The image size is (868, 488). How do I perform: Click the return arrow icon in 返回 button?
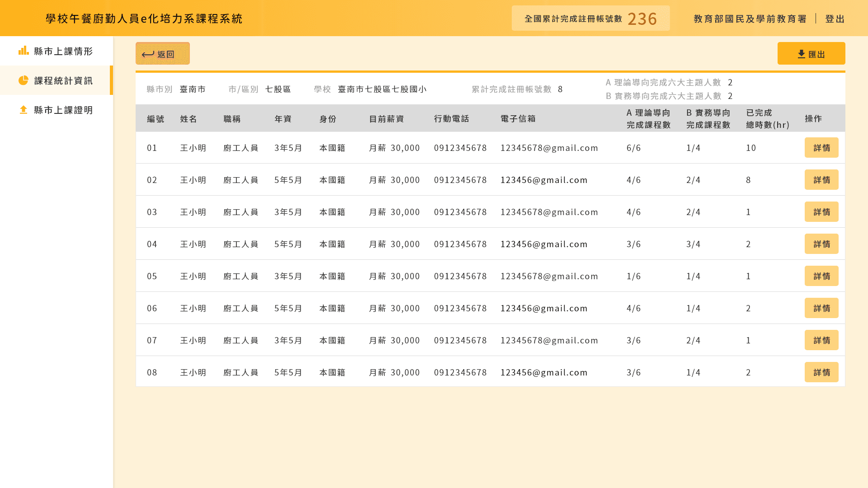pos(148,54)
